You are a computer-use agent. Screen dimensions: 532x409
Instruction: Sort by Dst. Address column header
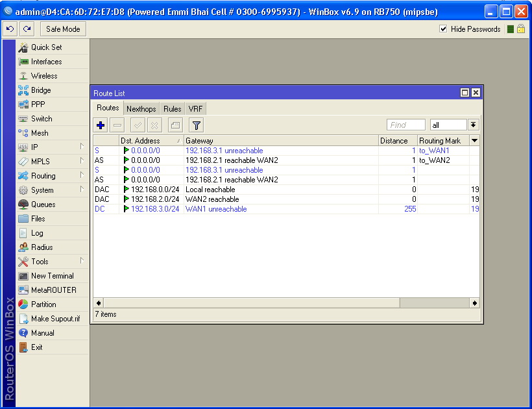[x=151, y=140]
